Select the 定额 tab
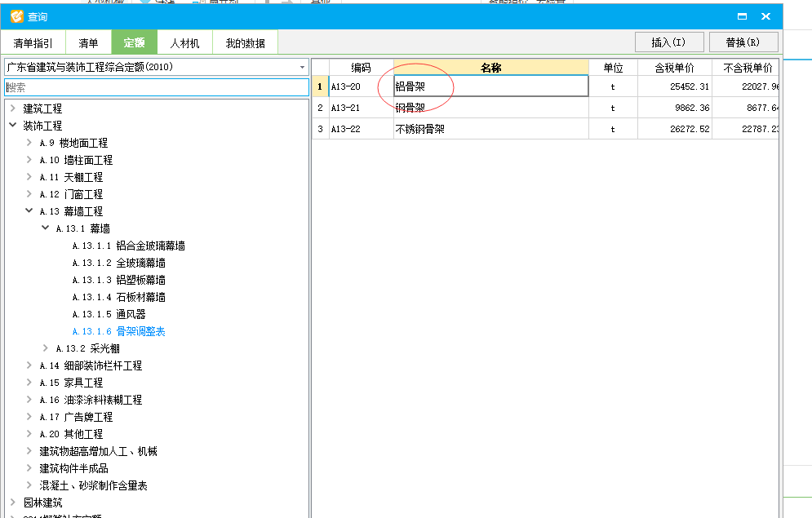 tap(134, 42)
